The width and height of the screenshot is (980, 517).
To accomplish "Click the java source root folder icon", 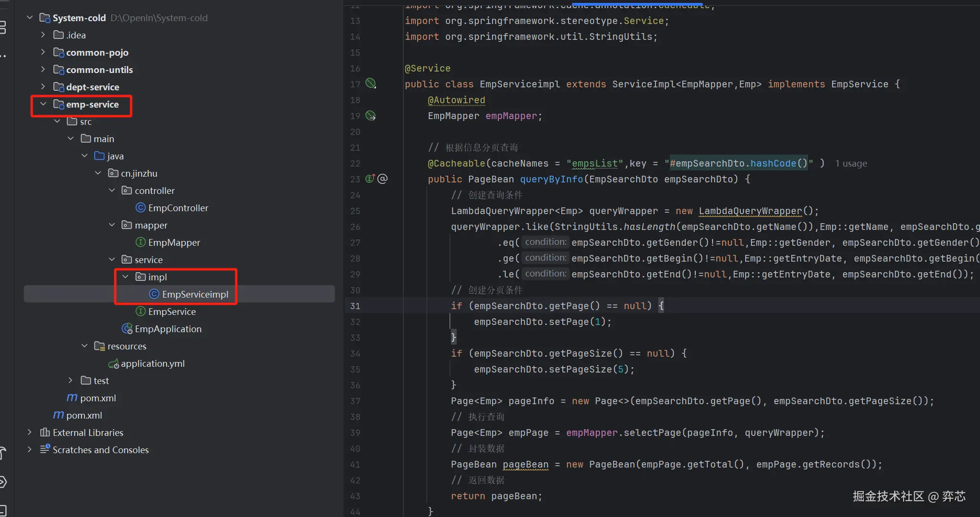I will (99, 156).
